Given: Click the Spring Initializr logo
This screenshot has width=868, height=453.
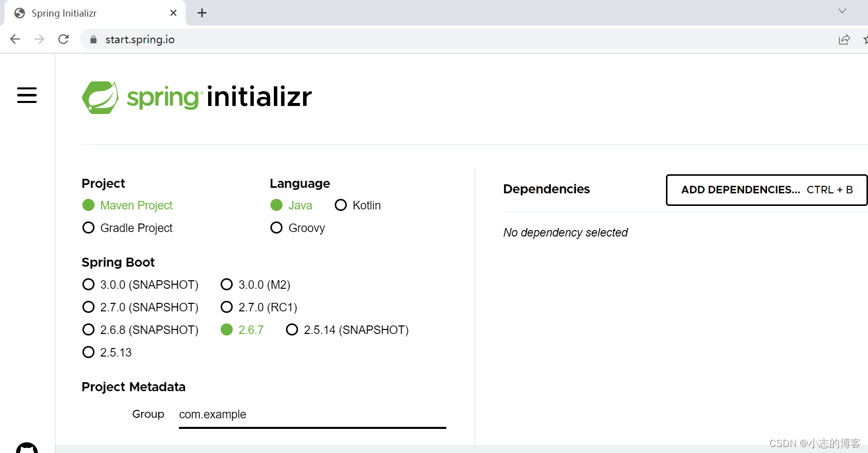Looking at the screenshot, I should click(x=197, y=97).
